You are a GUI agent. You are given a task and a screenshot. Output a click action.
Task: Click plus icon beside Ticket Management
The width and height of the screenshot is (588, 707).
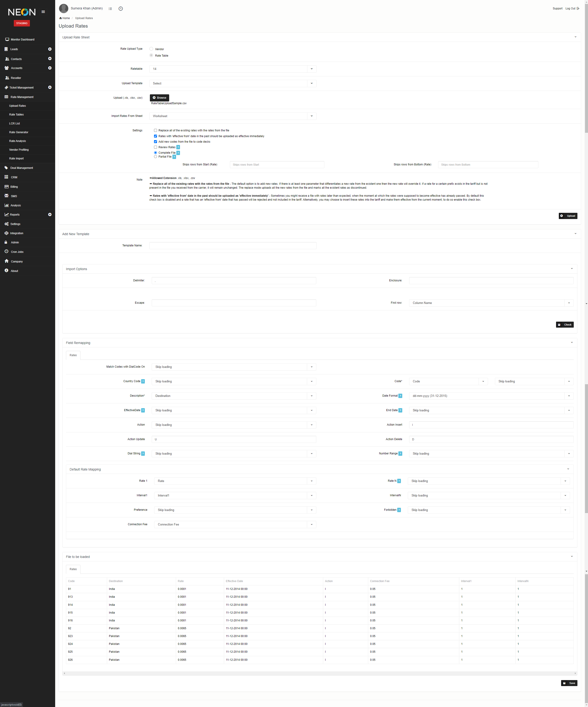tap(50, 87)
